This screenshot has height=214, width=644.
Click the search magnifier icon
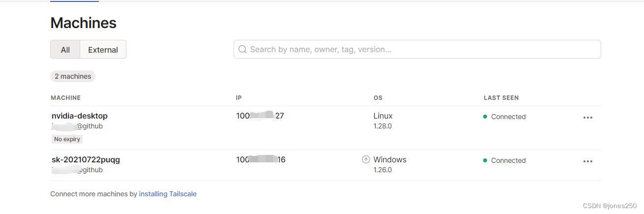(x=242, y=49)
